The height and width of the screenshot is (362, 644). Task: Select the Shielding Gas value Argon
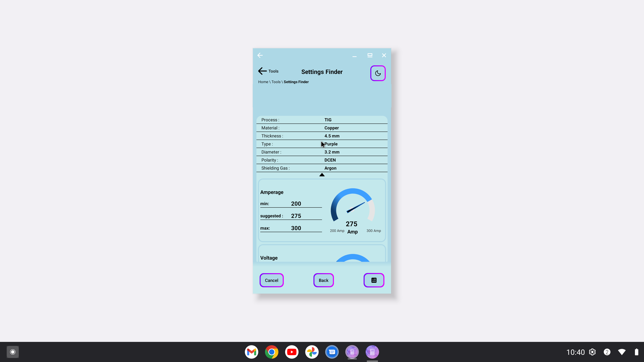330,168
